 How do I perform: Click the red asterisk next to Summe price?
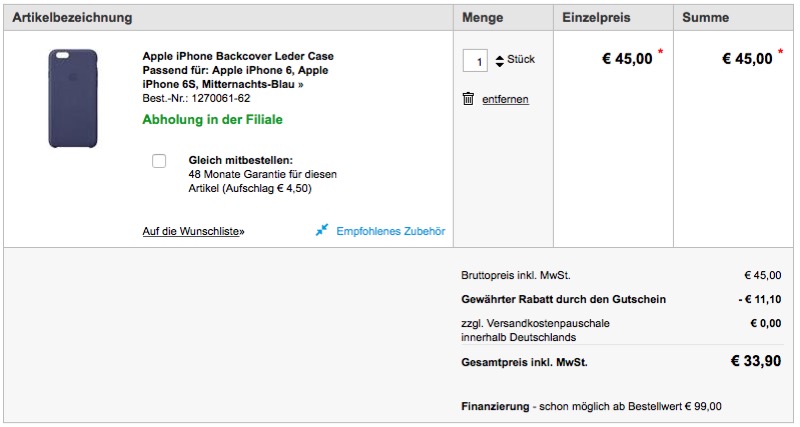point(780,51)
